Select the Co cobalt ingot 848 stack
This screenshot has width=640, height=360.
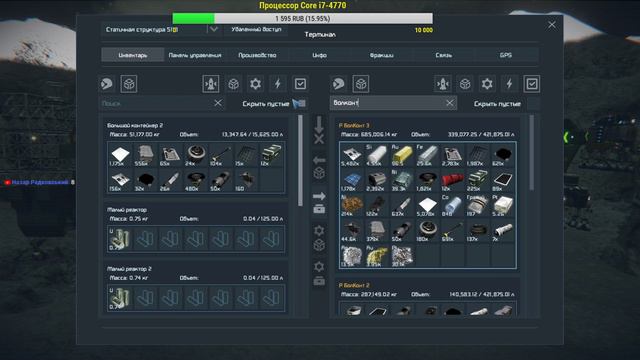tap(453, 205)
